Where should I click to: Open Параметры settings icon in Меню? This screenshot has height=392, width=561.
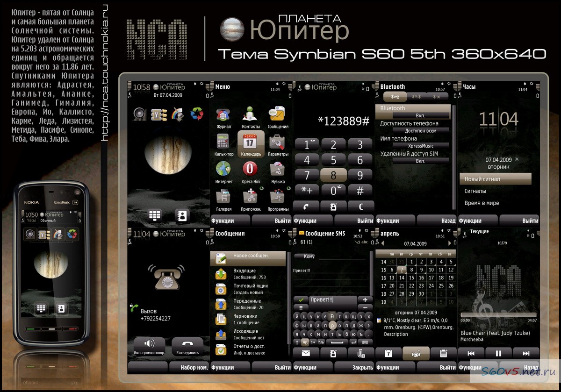click(x=277, y=142)
